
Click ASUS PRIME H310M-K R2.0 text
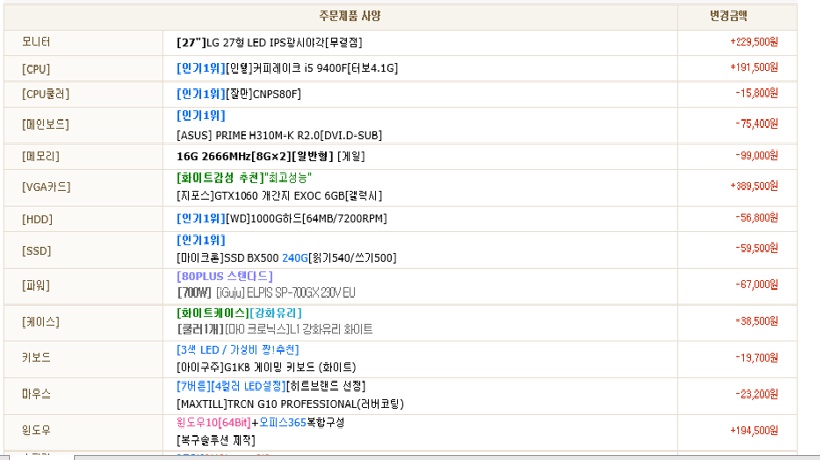(279, 135)
